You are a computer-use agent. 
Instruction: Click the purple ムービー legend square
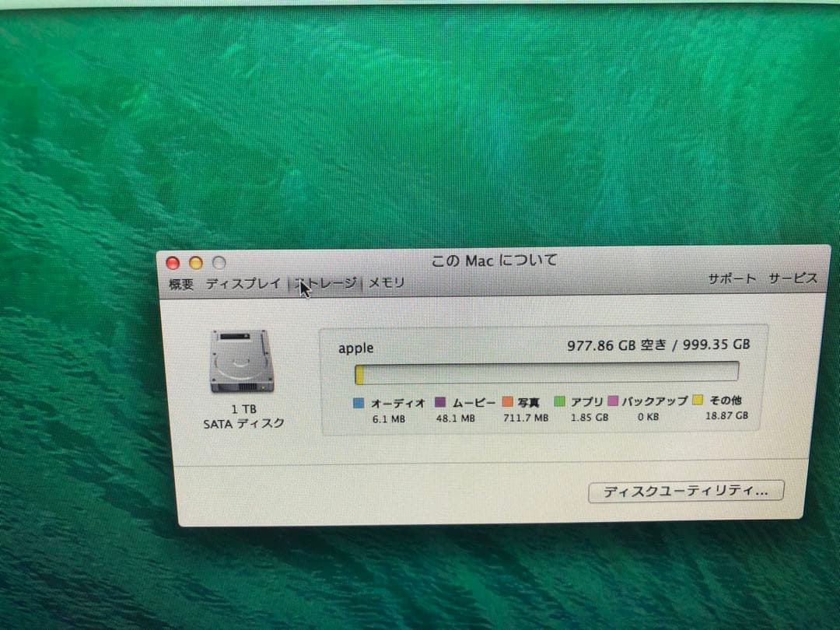(x=440, y=402)
